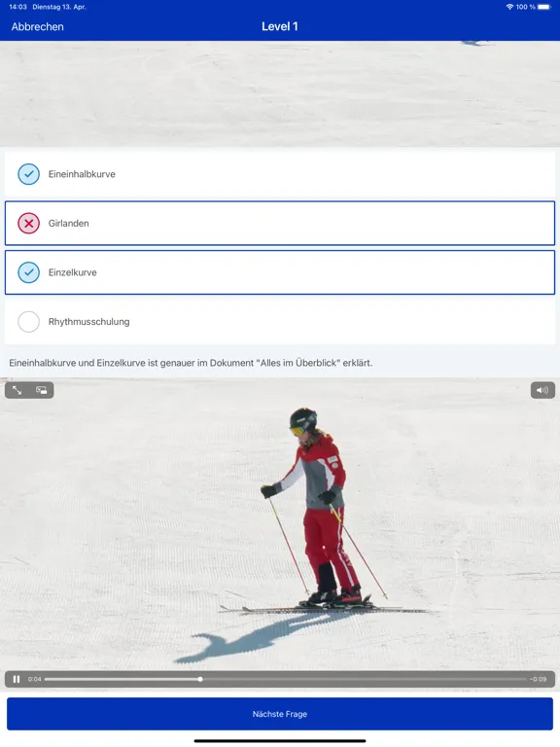Screen dimensions: 560x747
Task: Click the clock 14:03 in status bar
Action: pos(17,7)
